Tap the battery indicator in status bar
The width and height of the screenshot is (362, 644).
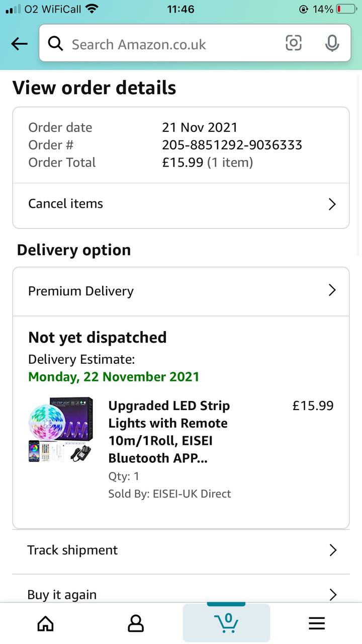pos(345,9)
